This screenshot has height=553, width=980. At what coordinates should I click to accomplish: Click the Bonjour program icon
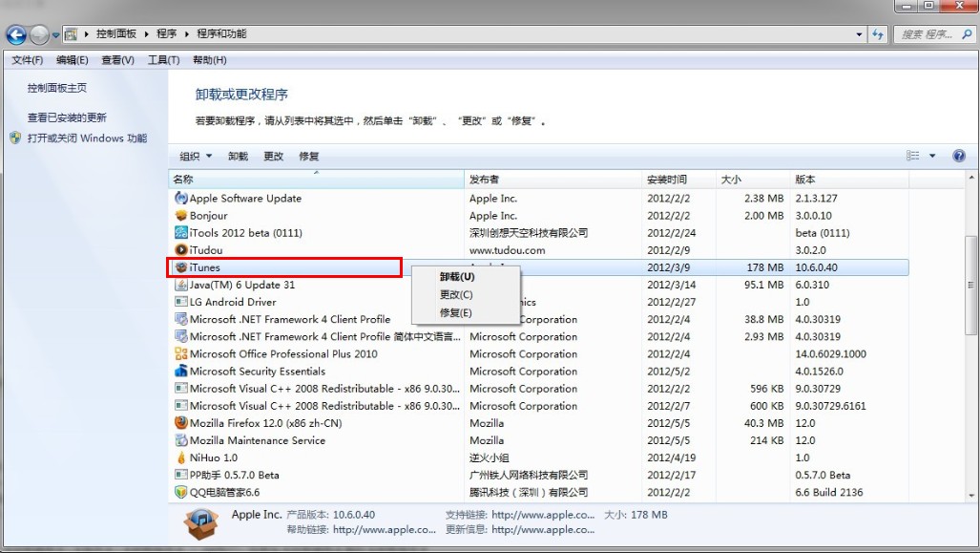(180, 215)
